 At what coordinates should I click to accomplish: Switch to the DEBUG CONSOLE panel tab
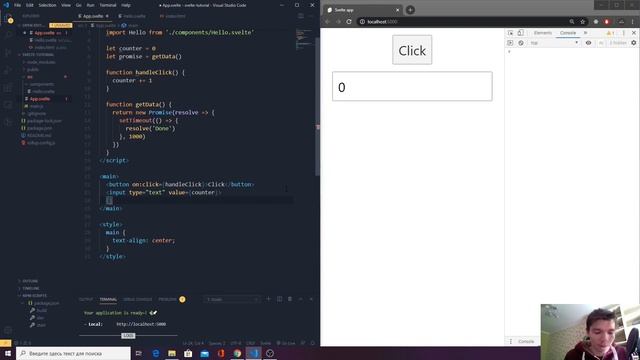tap(138, 299)
